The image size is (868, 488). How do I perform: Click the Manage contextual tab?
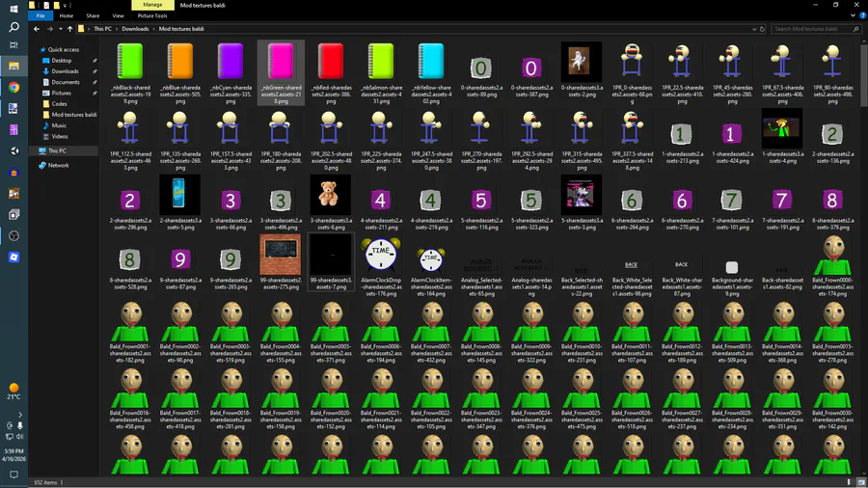pyautogui.click(x=152, y=5)
